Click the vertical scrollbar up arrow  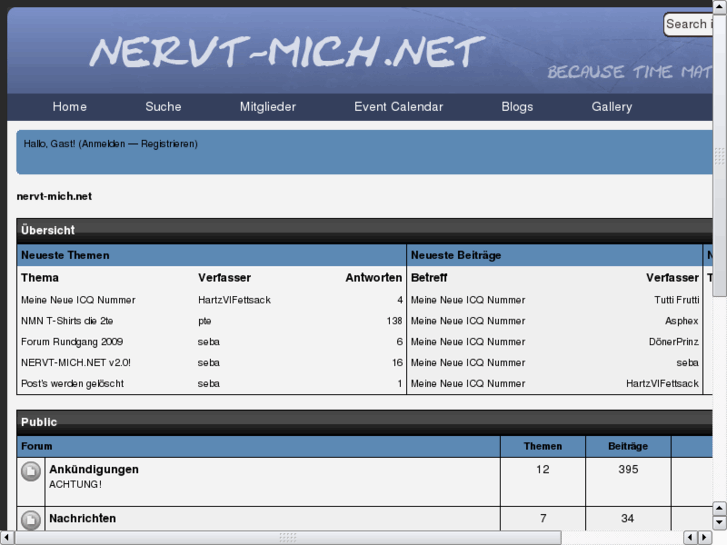pyautogui.click(x=719, y=7)
